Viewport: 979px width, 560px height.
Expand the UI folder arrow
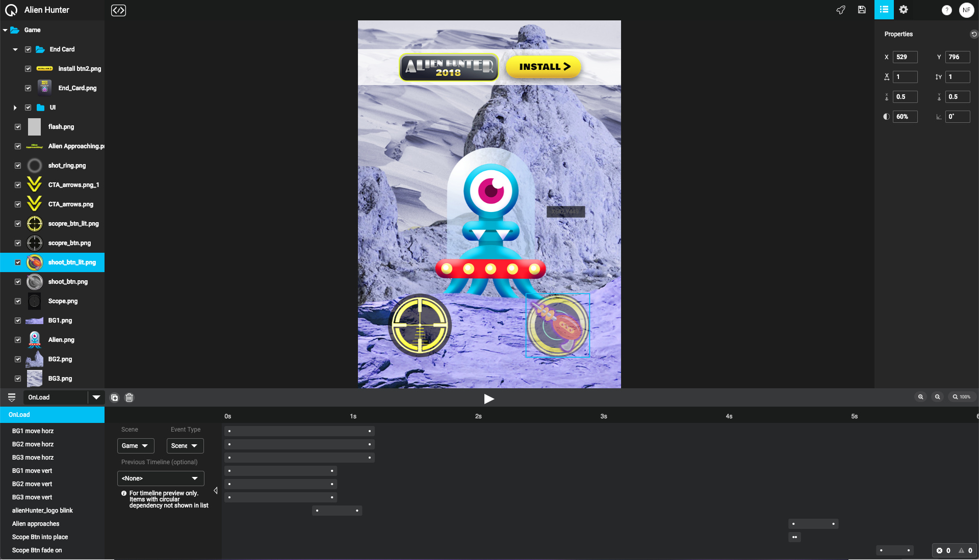[x=15, y=108]
